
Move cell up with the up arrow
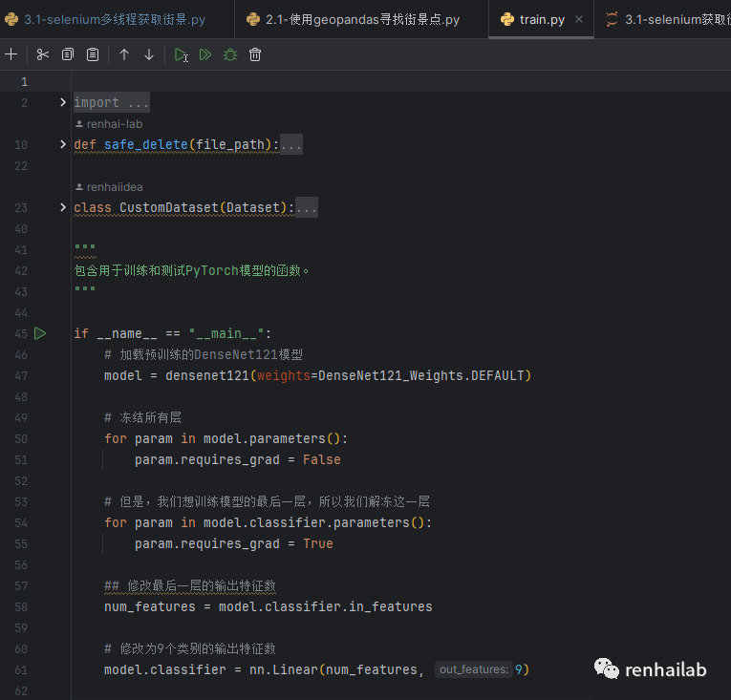(124, 54)
